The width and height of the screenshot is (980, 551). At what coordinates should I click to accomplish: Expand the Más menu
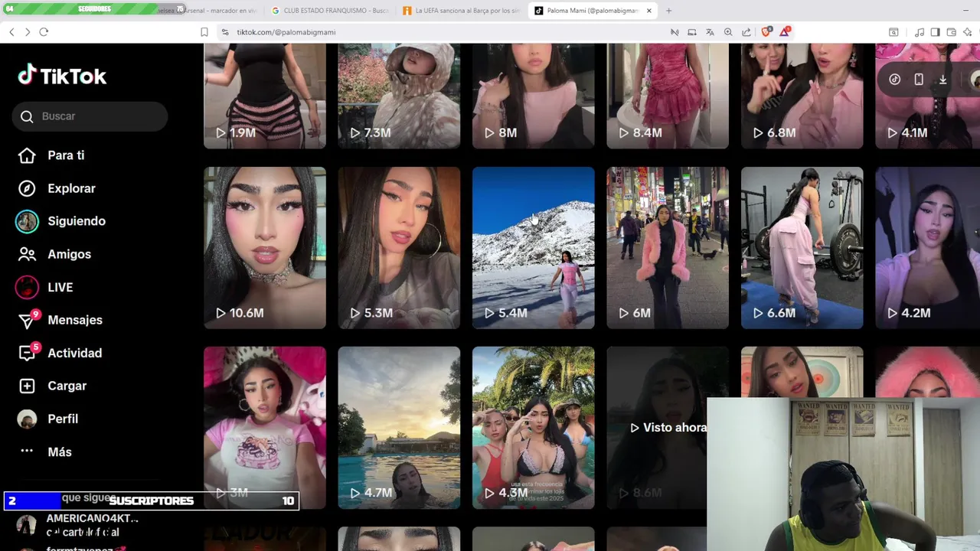tap(45, 452)
